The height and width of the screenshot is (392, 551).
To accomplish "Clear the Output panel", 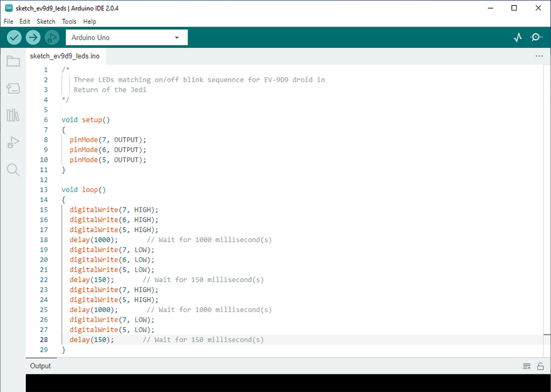I will pyautogui.click(x=526, y=366).
